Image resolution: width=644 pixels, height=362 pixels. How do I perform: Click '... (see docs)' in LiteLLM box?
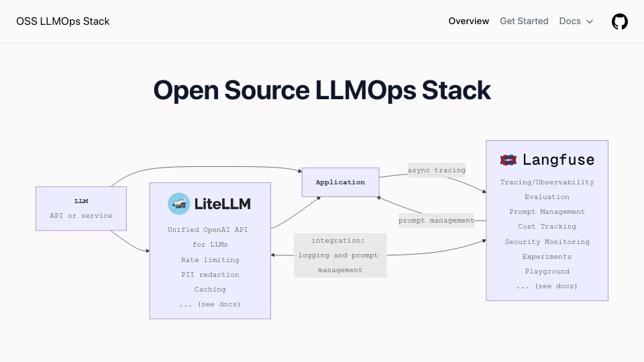pyautogui.click(x=210, y=304)
